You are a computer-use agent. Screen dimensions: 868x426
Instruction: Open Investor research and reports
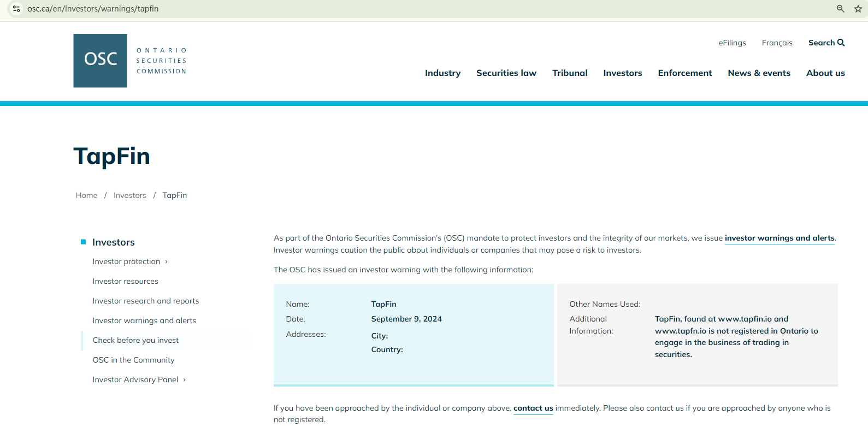click(x=146, y=301)
